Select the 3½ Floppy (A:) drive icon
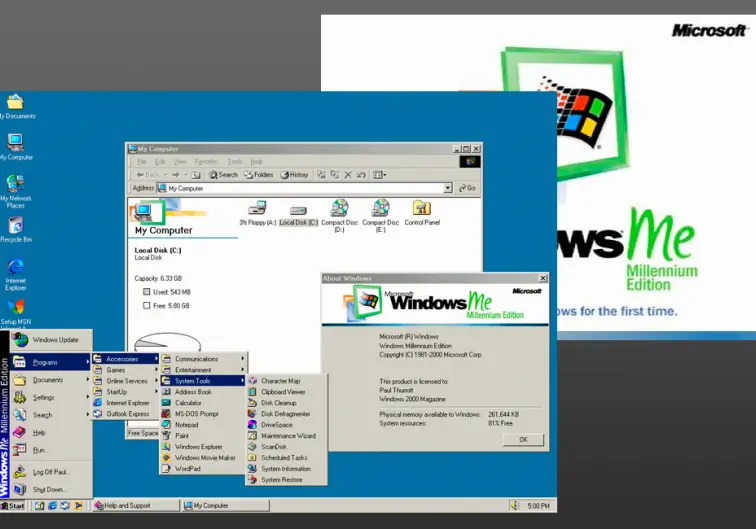The height and width of the screenshot is (529, 756). click(x=257, y=210)
